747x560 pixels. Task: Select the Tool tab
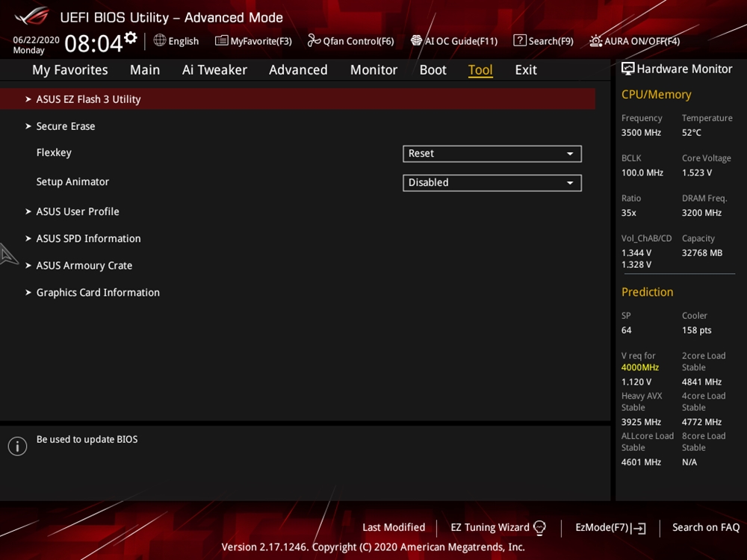click(480, 70)
